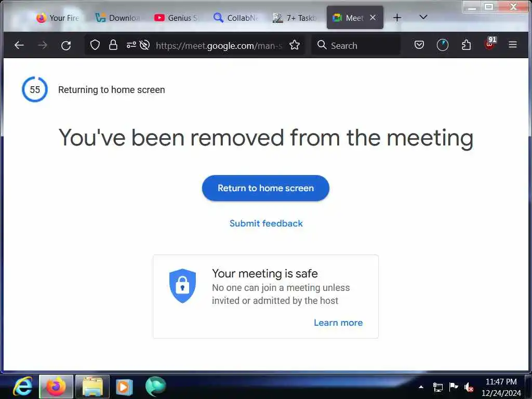The height and width of the screenshot is (399, 532).
Task: Expand the list all tabs chevron
Action: pyautogui.click(x=423, y=17)
